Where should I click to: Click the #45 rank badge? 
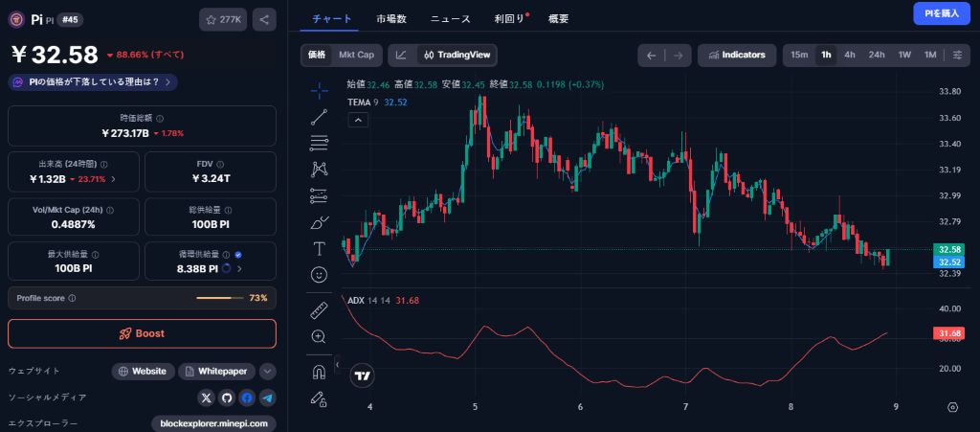[x=70, y=20]
